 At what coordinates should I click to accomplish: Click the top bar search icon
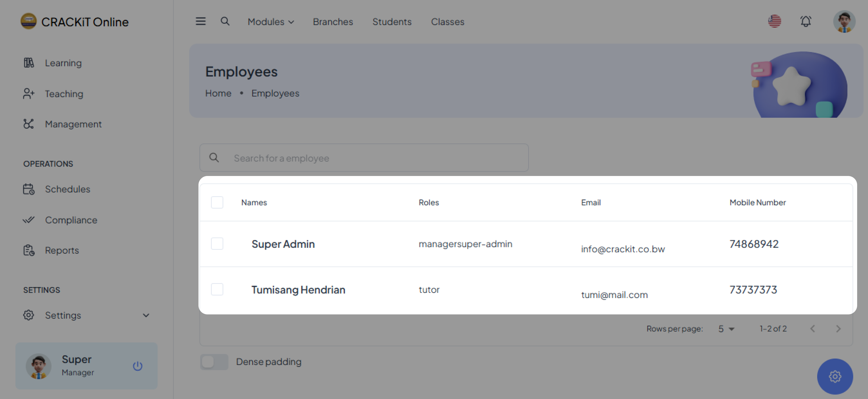[x=225, y=21]
